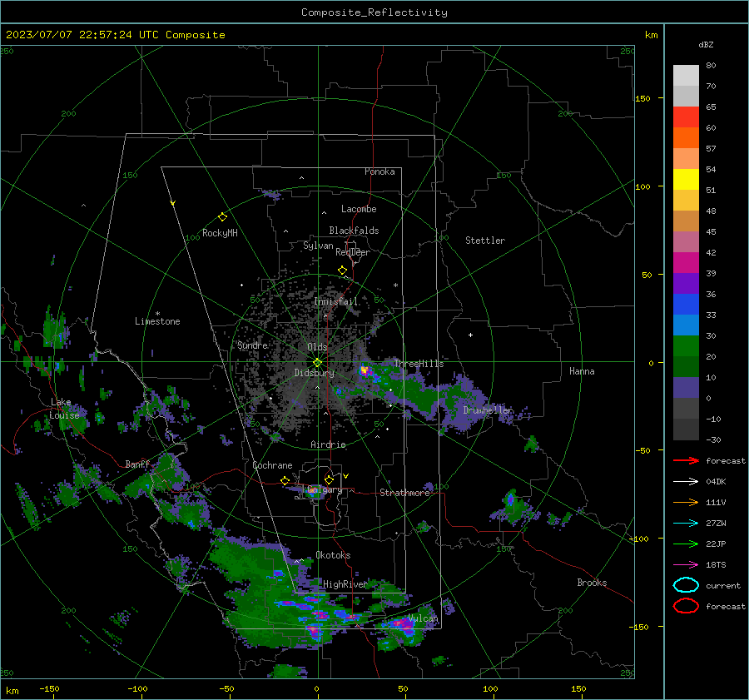Click the ThreeHills city label
Image resolution: width=749 pixels, height=700 pixels.
click(x=419, y=364)
